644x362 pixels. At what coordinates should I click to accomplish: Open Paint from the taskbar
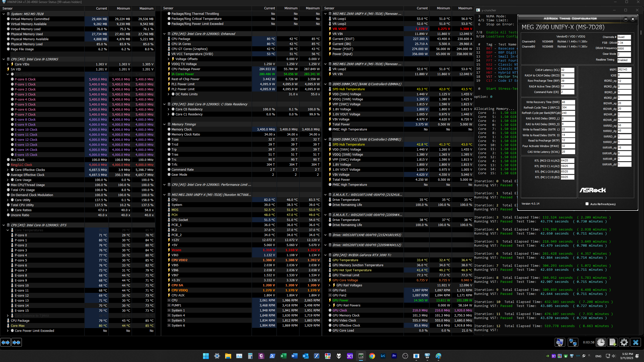[x=438, y=356]
